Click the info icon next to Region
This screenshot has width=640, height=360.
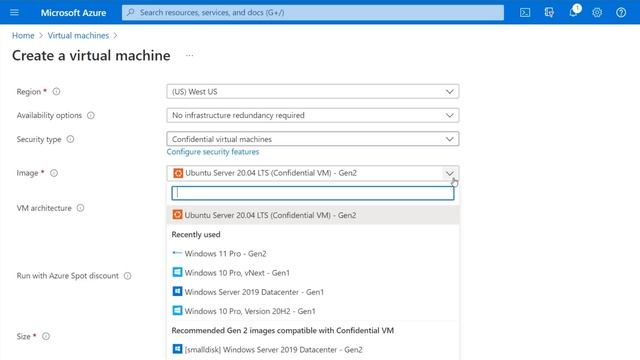click(56, 91)
